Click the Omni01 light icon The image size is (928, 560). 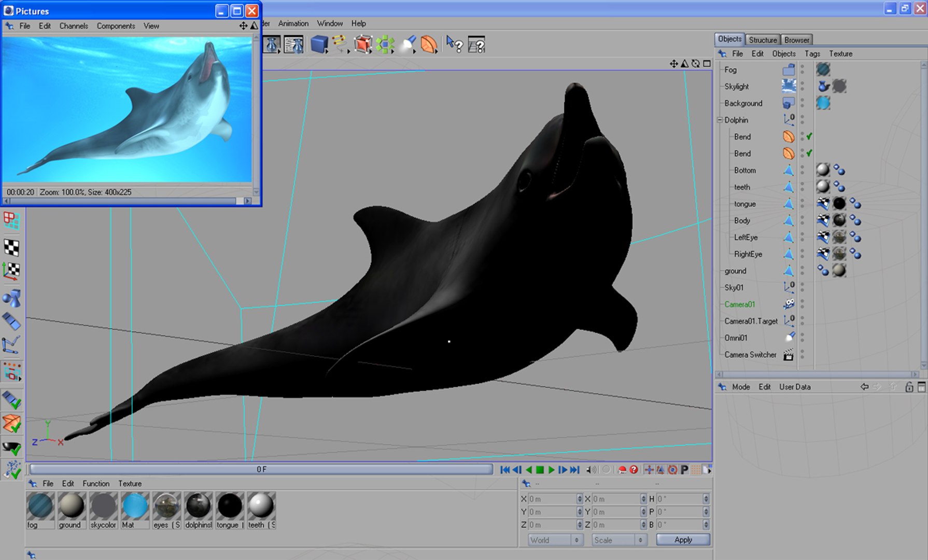pyautogui.click(x=789, y=338)
